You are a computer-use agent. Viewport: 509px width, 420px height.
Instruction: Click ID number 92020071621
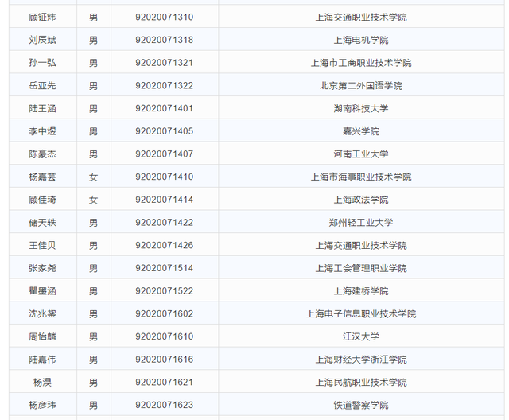(x=165, y=383)
